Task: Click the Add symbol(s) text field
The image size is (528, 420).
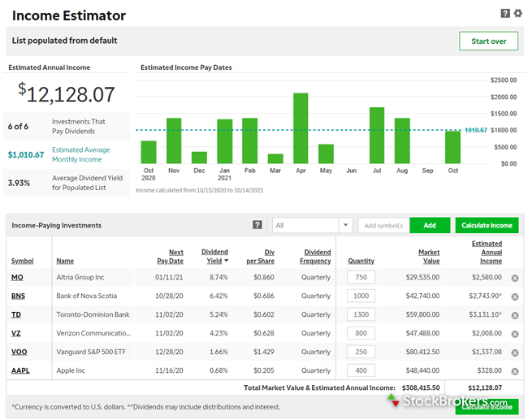Action: [x=383, y=225]
